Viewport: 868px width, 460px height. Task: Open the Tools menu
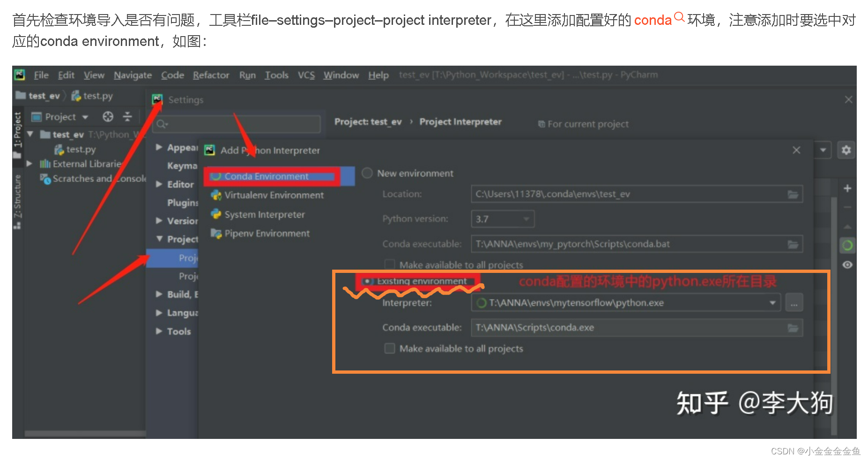point(276,75)
